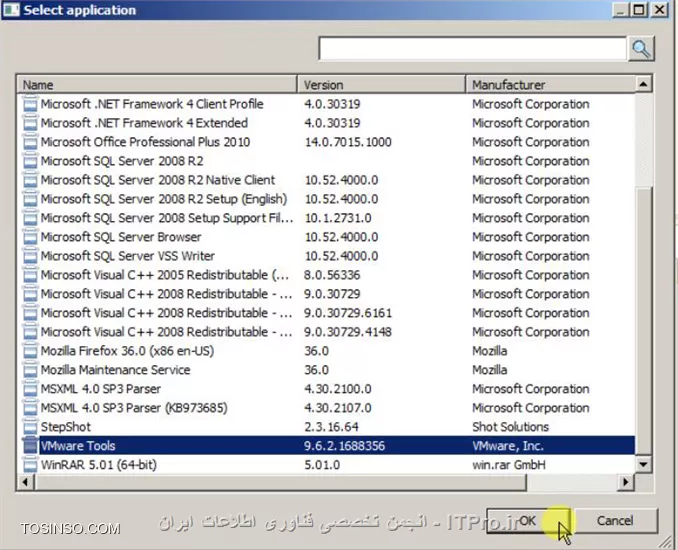Select Microsoft SQL Server VSS Writer row
The width and height of the screenshot is (678, 550).
point(326,256)
